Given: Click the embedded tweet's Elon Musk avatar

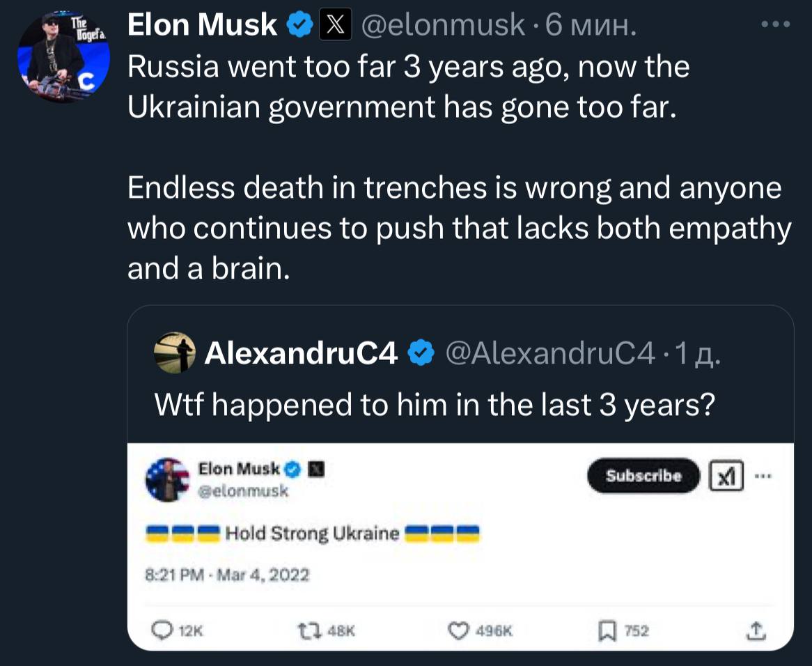Looking at the screenshot, I should [167, 480].
